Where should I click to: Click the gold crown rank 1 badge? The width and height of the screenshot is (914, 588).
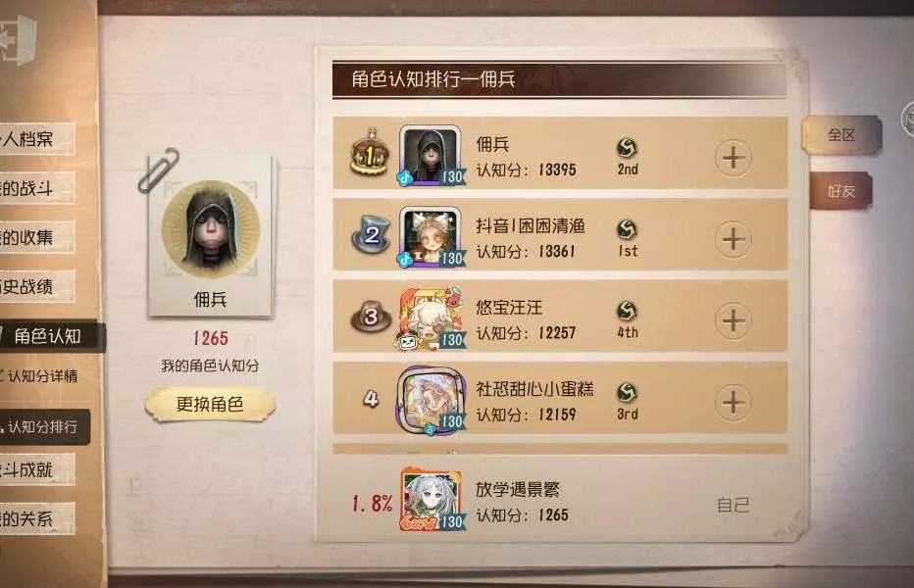(x=370, y=153)
